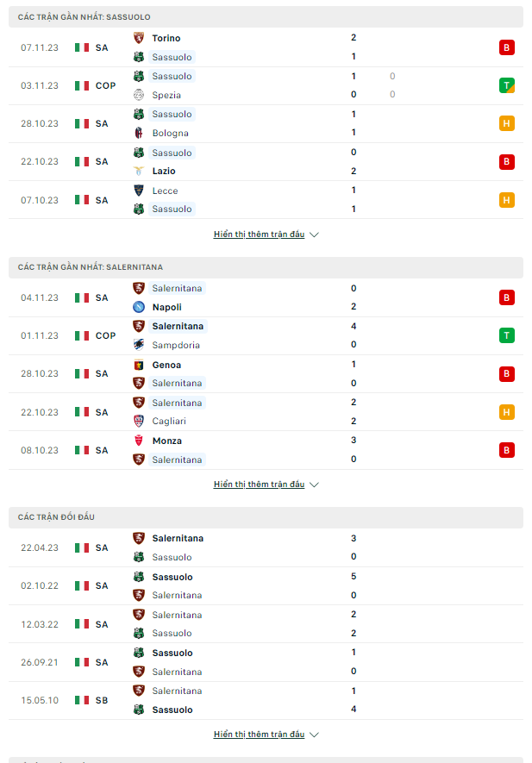The height and width of the screenshot is (763, 532).
Task: Click orange H badge for Bologna match
Action: click(x=507, y=123)
